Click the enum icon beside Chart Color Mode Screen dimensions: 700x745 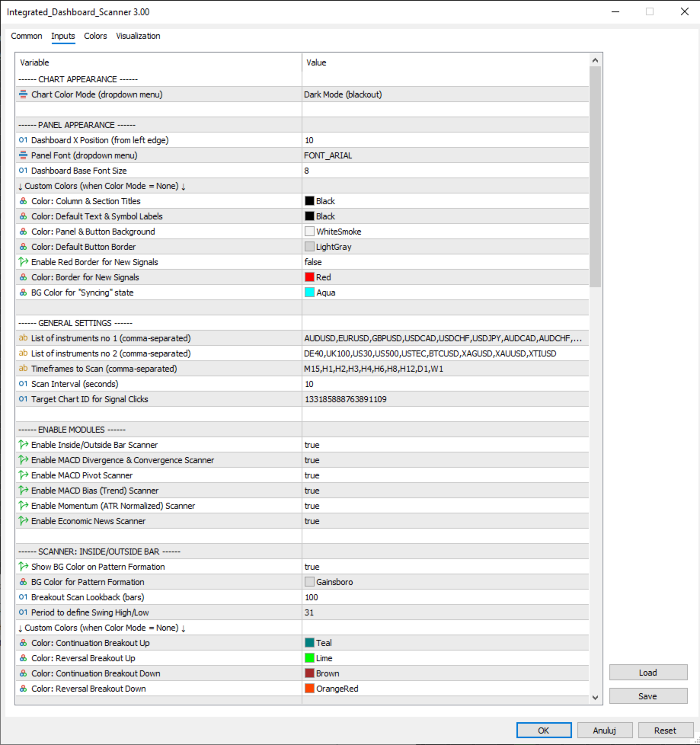click(23, 94)
